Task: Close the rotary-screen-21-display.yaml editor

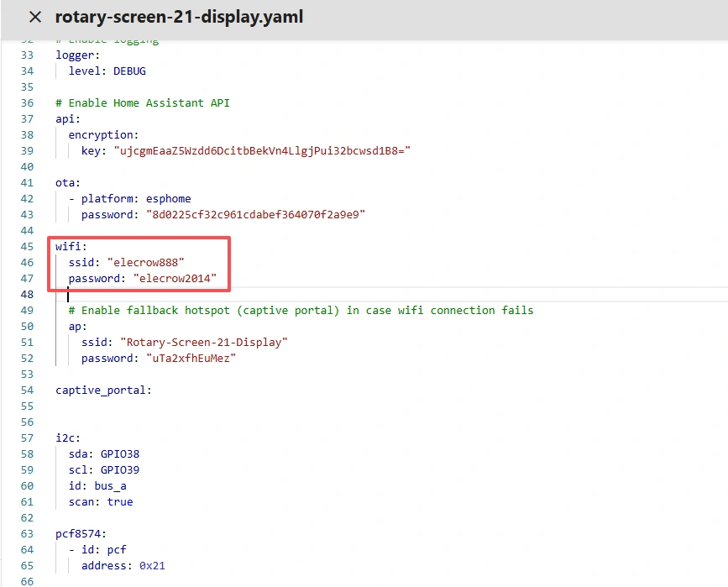Action: pyautogui.click(x=34, y=17)
